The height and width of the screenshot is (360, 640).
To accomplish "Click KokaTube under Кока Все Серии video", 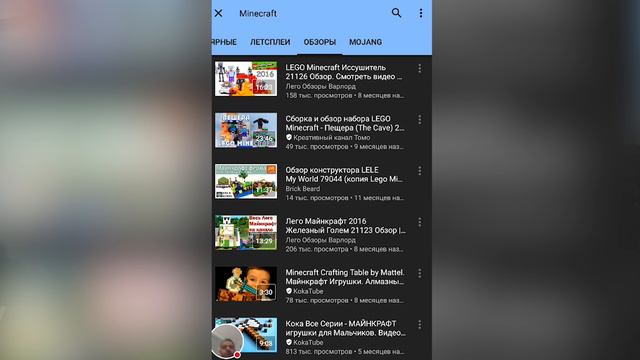I will tap(308, 342).
